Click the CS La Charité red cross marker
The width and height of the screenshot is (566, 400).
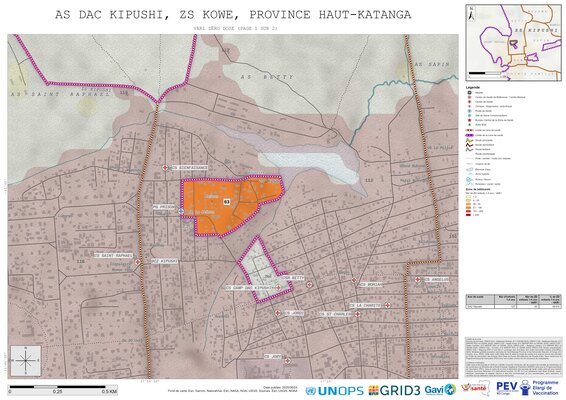pyautogui.click(x=387, y=305)
